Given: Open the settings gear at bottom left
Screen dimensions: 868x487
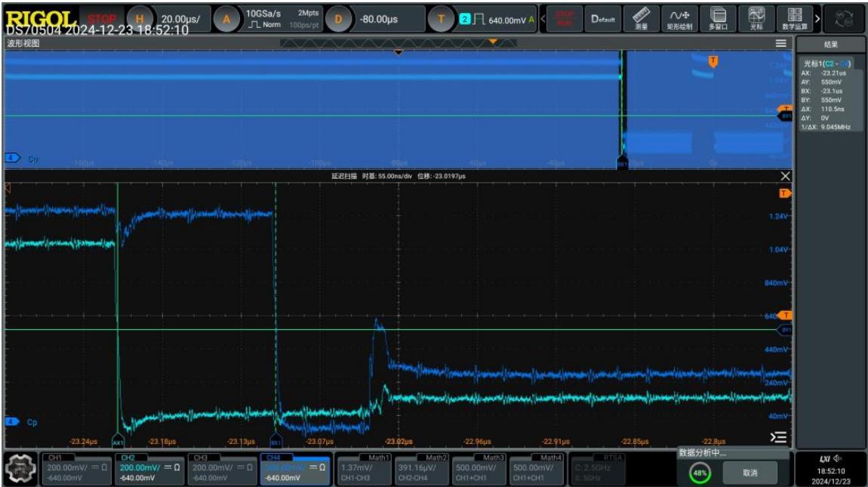Looking at the screenshot, I should (x=20, y=469).
